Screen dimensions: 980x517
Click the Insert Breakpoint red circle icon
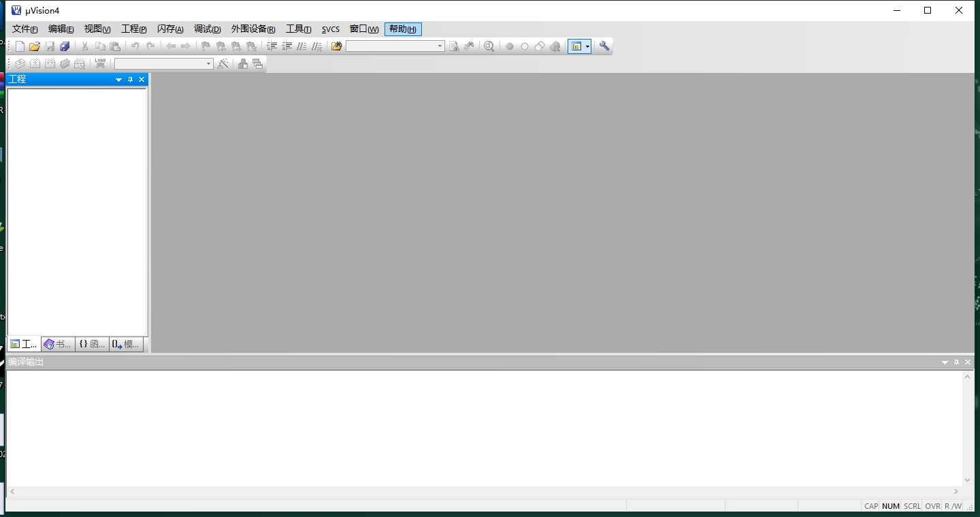point(510,46)
